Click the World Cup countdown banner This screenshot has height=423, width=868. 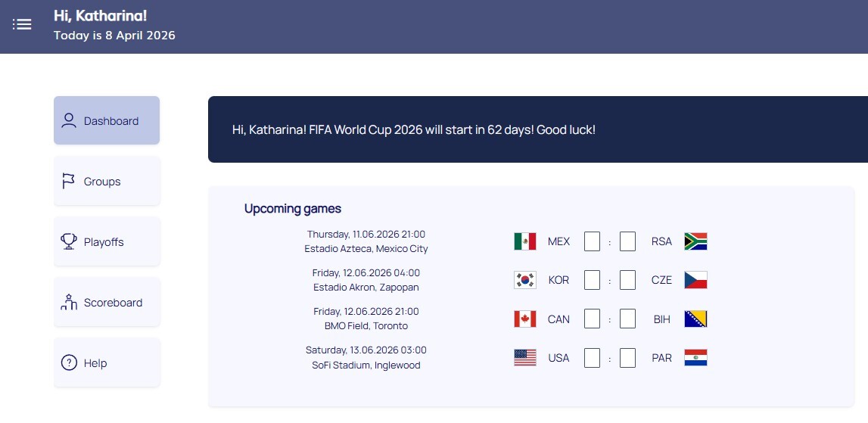pos(537,129)
